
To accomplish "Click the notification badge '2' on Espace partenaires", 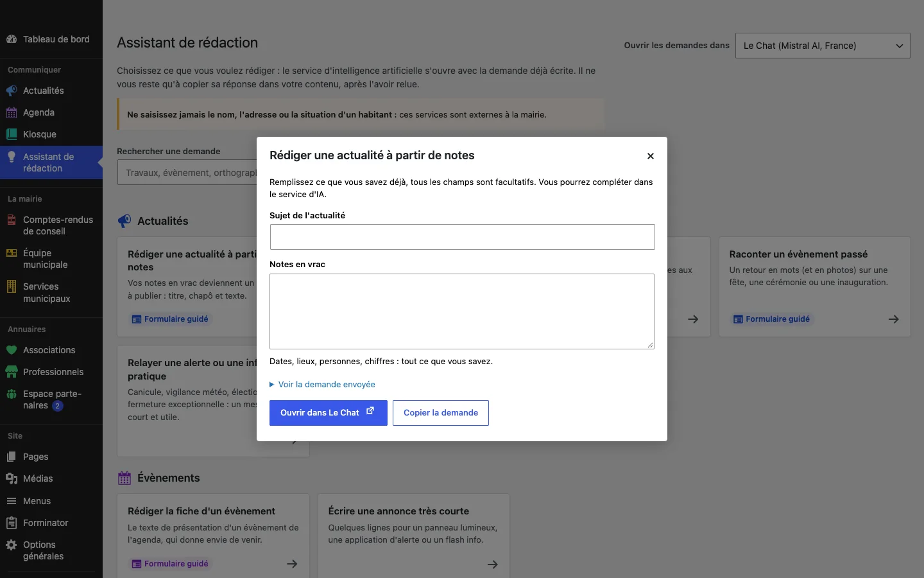I will (58, 406).
